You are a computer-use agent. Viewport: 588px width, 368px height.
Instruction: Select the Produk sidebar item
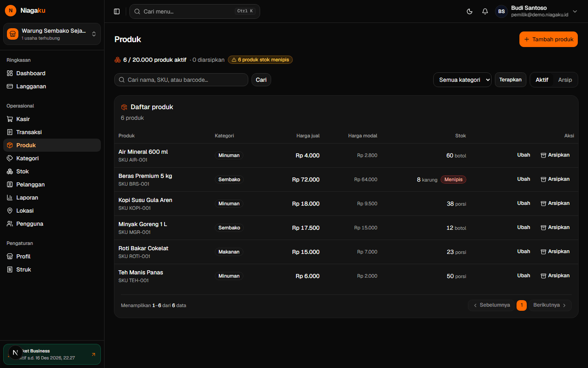pos(52,145)
